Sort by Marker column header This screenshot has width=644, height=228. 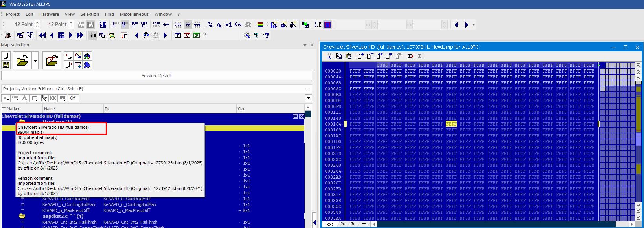coord(22,109)
